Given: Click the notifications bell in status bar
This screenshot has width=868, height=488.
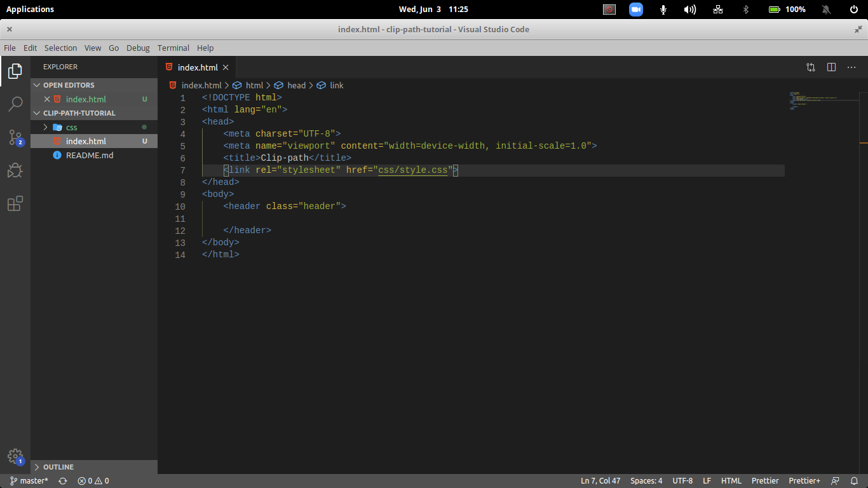Looking at the screenshot, I should click(855, 481).
